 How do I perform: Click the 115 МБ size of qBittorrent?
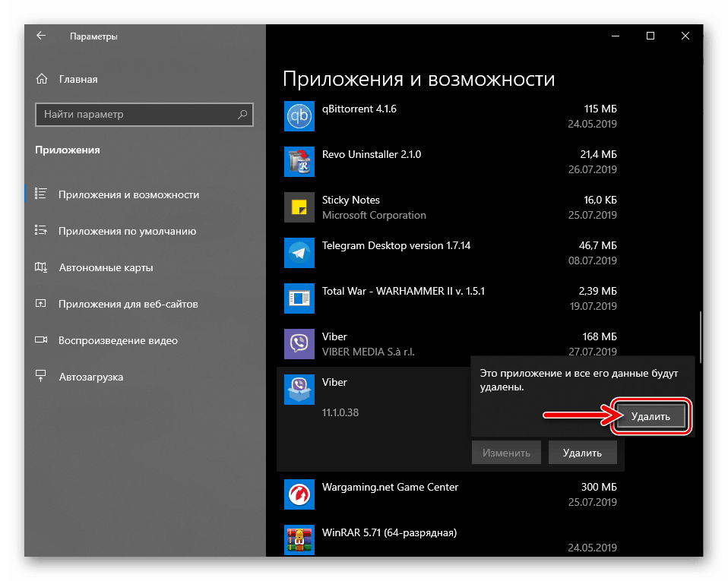pos(600,109)
